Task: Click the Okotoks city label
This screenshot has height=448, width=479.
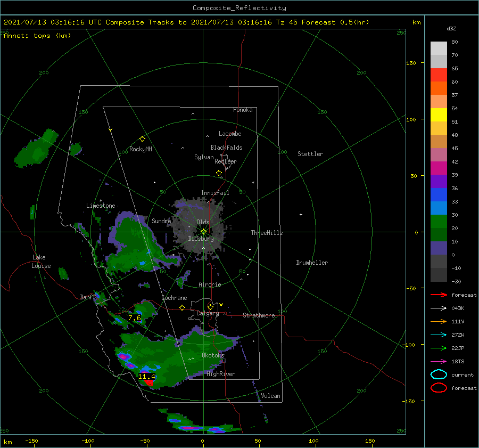Action: coord(213,355)
